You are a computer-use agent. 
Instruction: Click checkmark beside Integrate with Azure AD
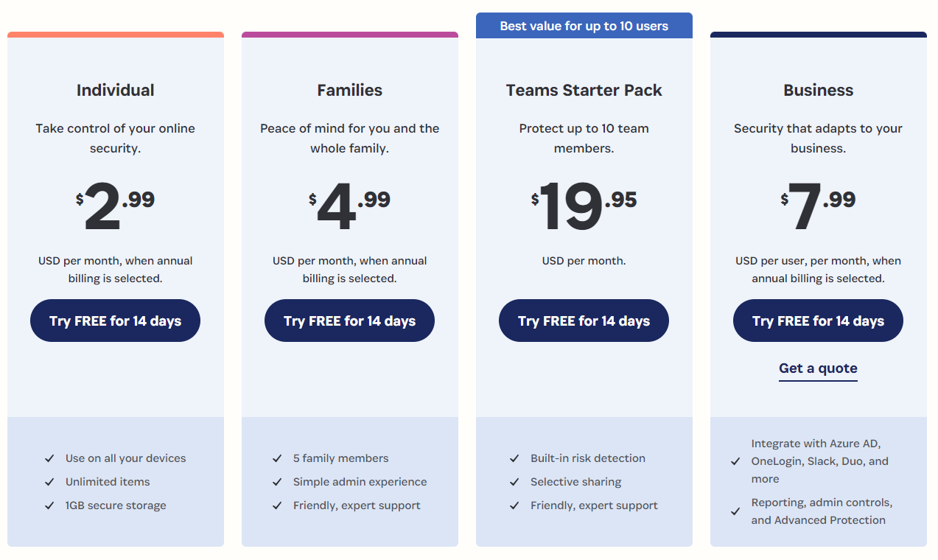(x=735, y=461)
